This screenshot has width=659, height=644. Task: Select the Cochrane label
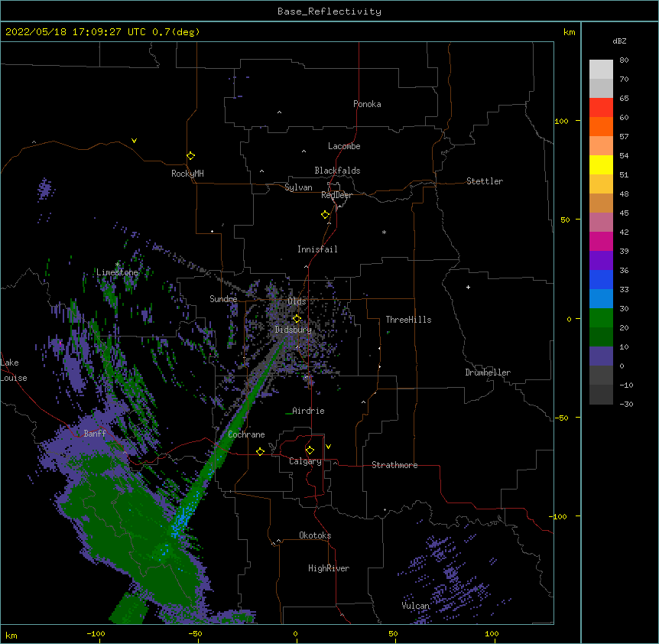246,434
